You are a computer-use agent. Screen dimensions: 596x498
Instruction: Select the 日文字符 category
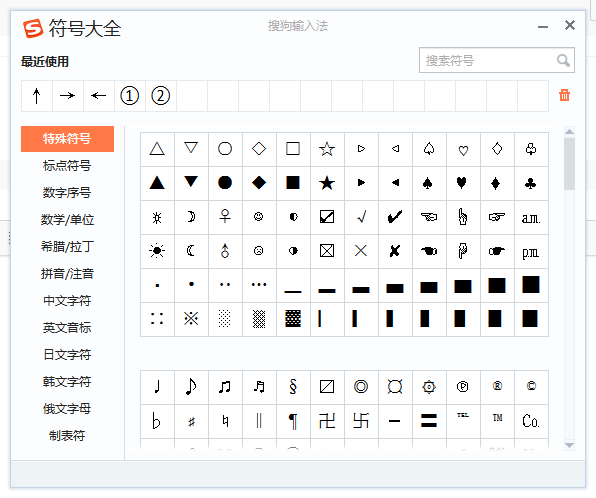tap(67, 355)
